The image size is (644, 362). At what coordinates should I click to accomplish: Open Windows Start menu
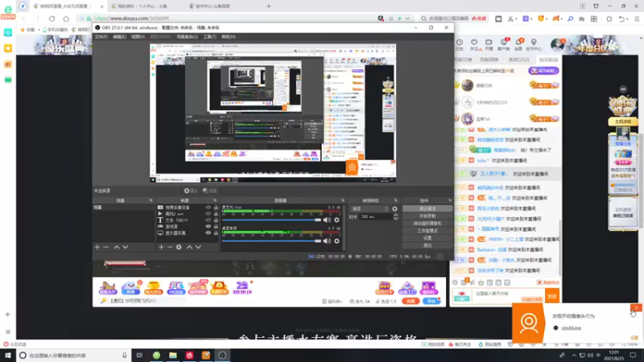click(8, 356)
